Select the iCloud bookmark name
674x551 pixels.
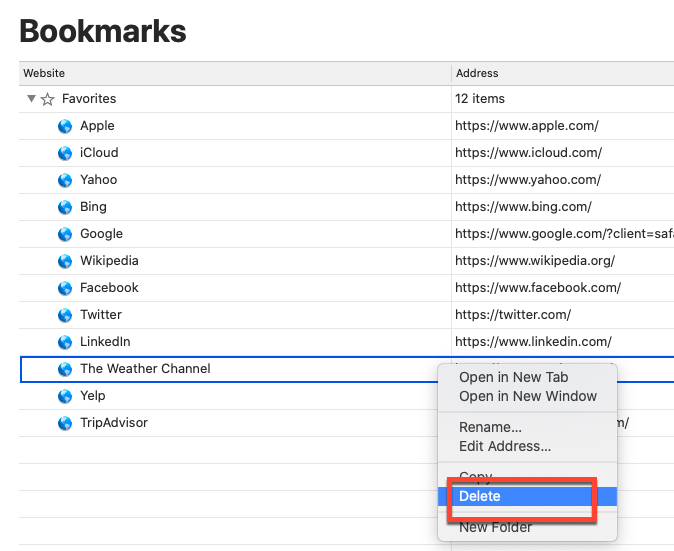click(x=99, y=153)
